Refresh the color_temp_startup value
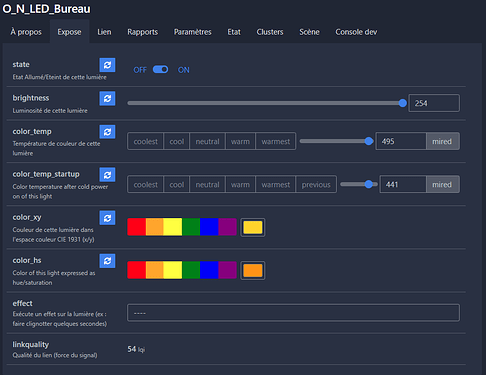This screenshot has width=486, height=375. click(x=107, y=175)
